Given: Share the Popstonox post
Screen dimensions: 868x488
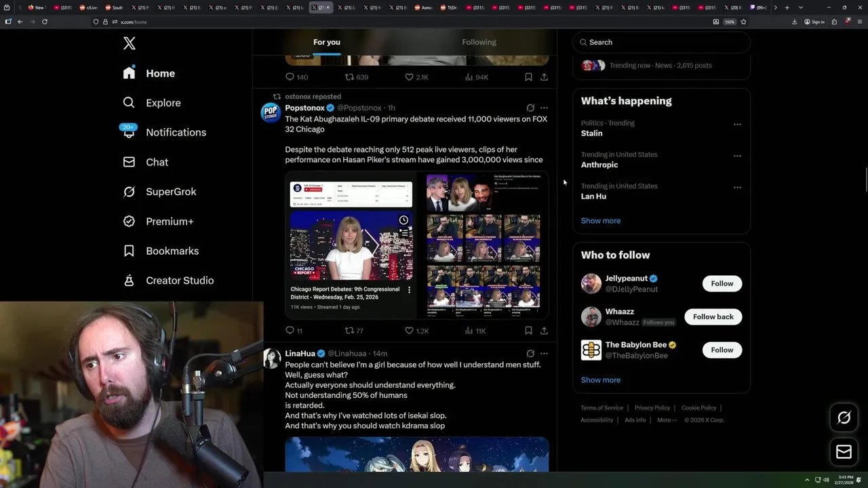Looking at the screenshot, I should pyautogui.click(x=544, y=331).
